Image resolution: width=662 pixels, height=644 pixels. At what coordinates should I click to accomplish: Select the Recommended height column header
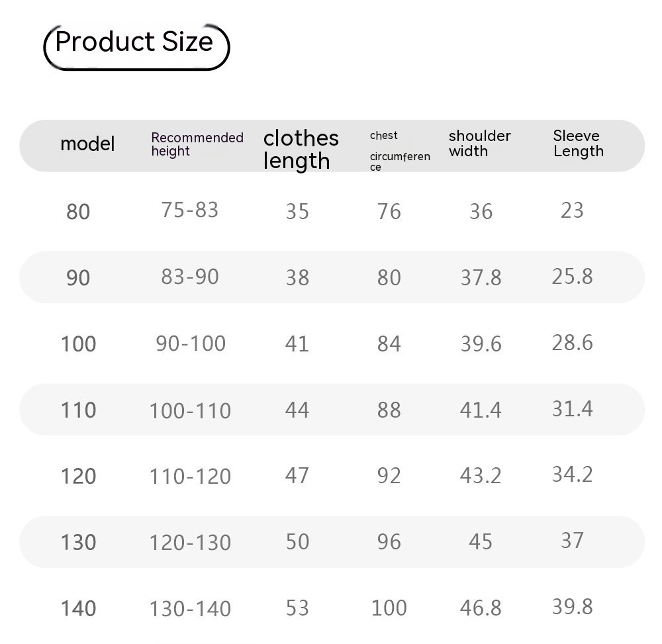pyautogui.click(x=197, y=144)
